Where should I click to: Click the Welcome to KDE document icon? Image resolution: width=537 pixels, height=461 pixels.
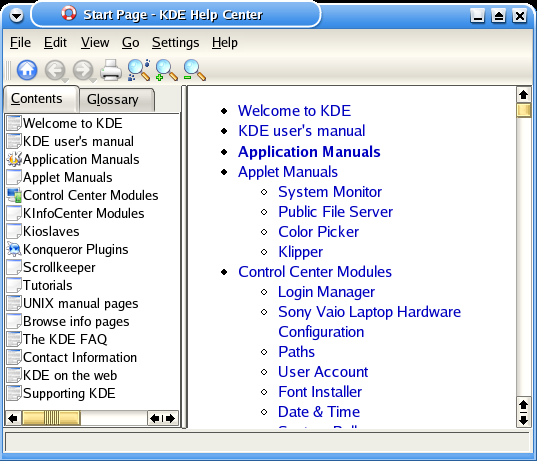click(14, 123)
